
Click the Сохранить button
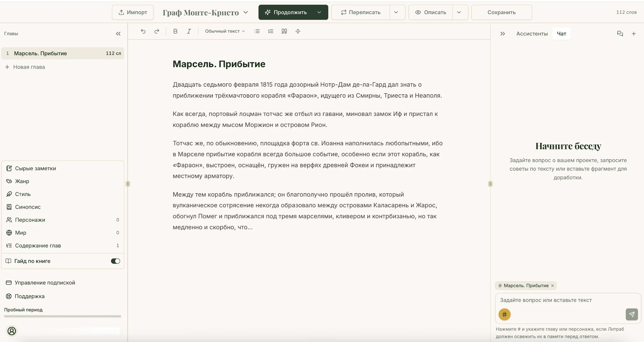[502, 12]
